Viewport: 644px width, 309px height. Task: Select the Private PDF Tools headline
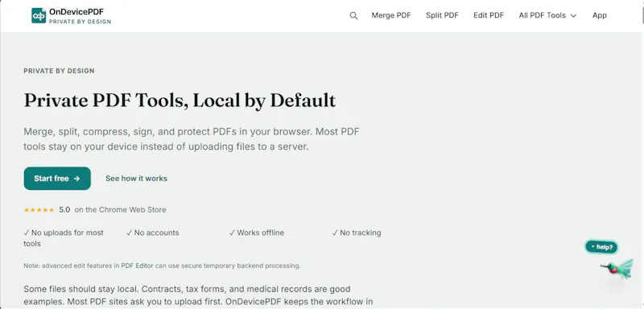tap(180, 101)
